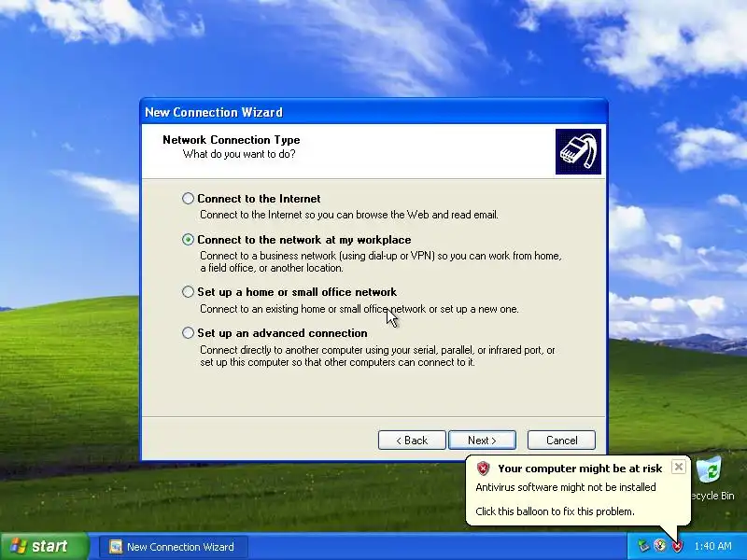Click the 'What do you want to do?' text
Viewport: 747px width, 560px height.
(x=239, y=154)
